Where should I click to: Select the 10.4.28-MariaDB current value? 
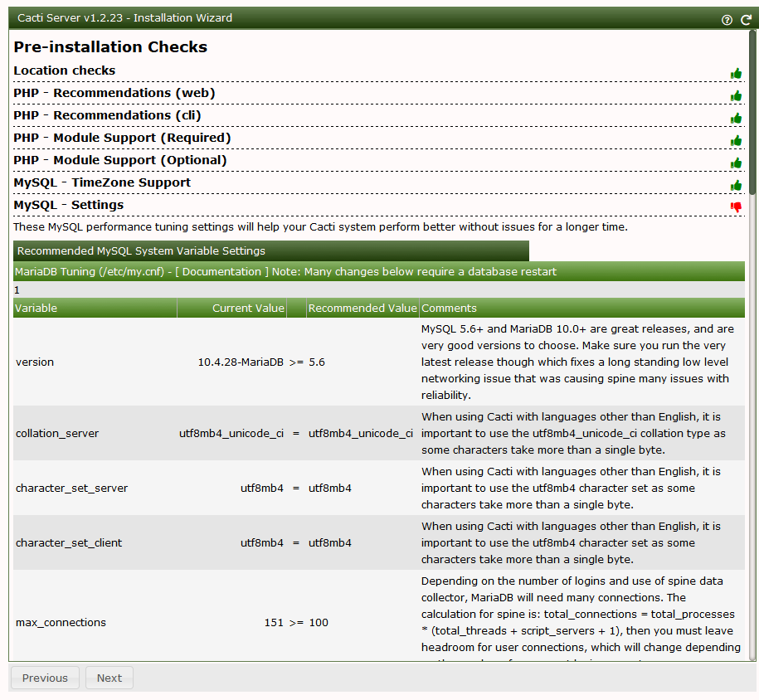(241, 362)
